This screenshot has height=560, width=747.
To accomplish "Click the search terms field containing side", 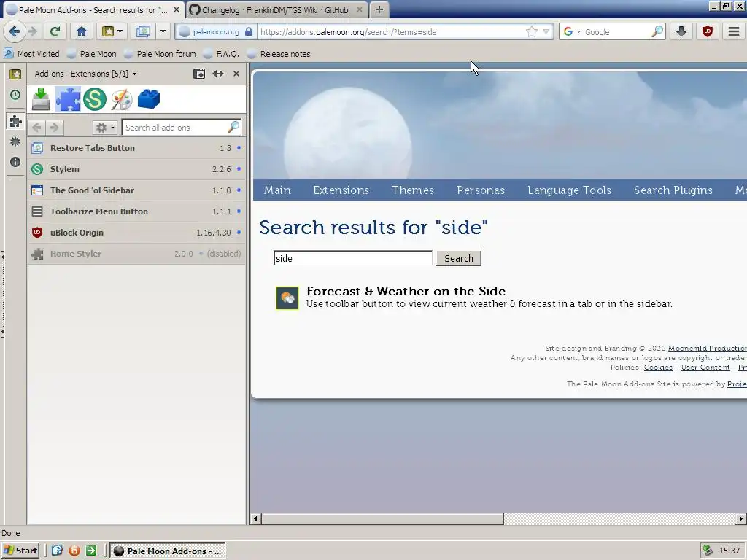I will [x=353, y=258].
